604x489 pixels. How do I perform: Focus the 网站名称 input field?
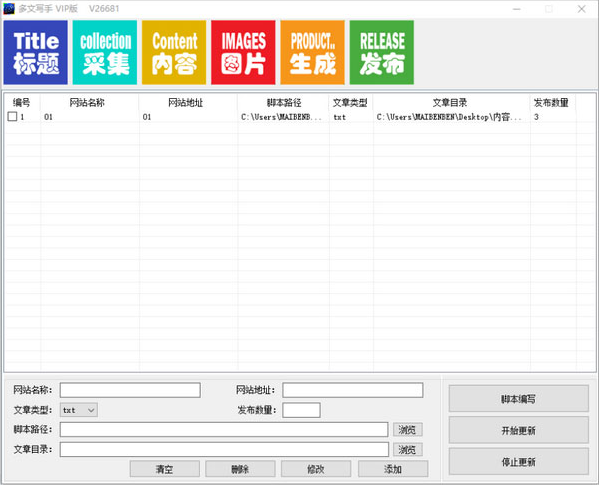(x=130, y=390)
